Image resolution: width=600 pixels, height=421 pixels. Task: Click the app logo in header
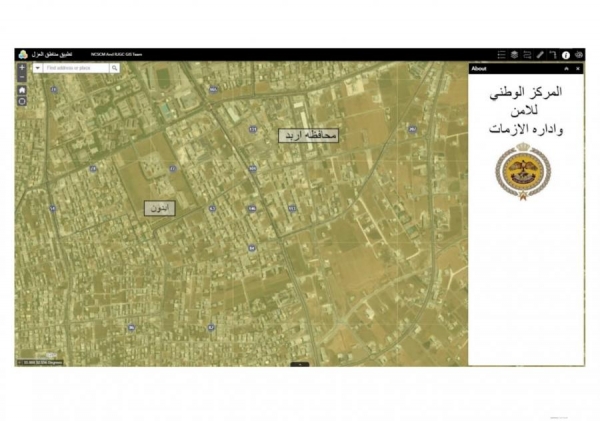point(22,55)
